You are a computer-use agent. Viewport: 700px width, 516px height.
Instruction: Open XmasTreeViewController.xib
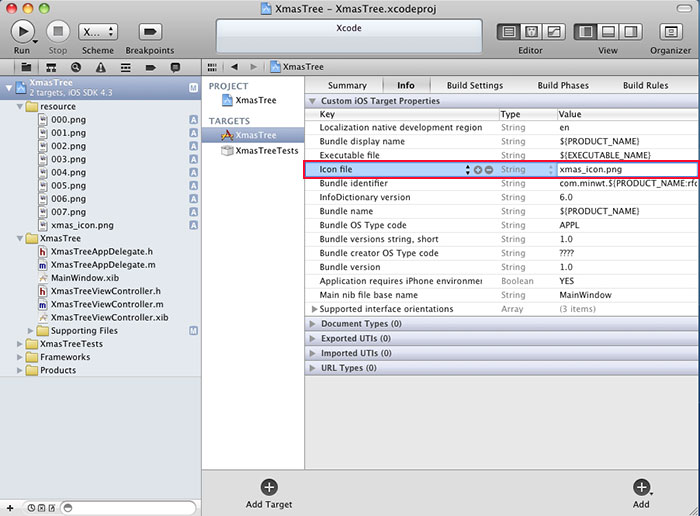(x=109, y=318)
